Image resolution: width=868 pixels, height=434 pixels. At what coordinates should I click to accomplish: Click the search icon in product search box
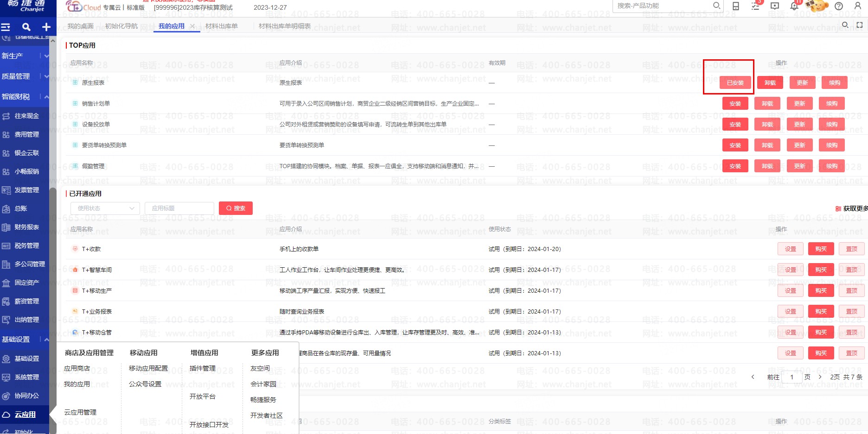(716, 6)
